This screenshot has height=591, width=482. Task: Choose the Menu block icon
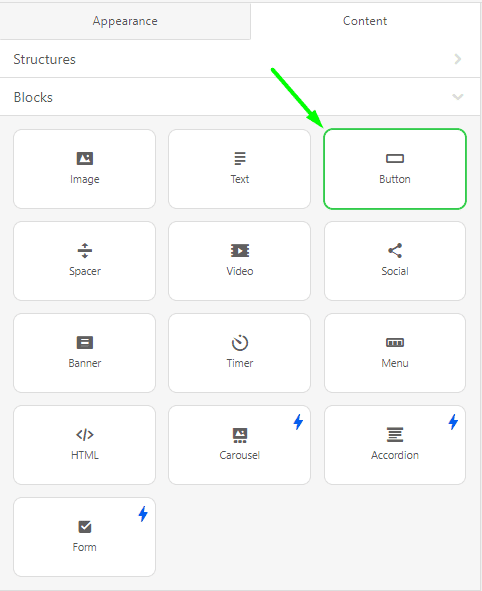pos(395,342)
